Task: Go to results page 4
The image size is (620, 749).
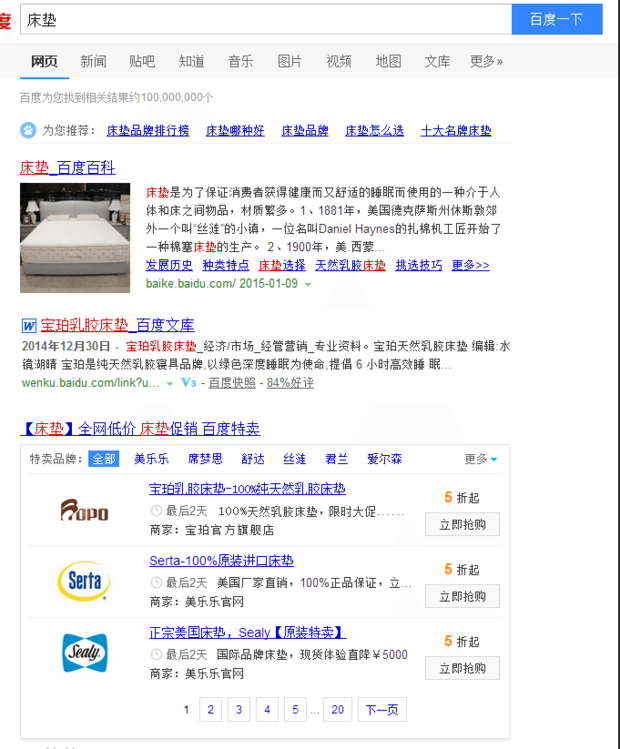Action: pos(267,709)
